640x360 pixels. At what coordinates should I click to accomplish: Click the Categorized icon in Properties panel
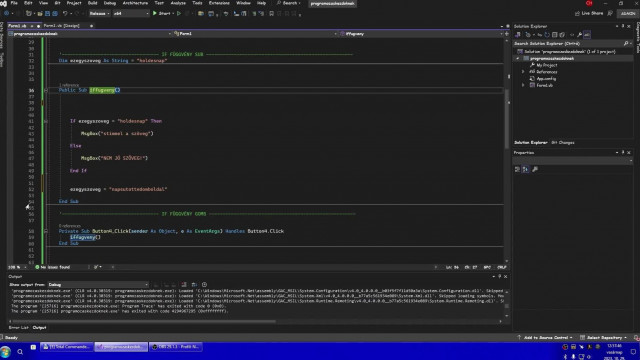517,169
